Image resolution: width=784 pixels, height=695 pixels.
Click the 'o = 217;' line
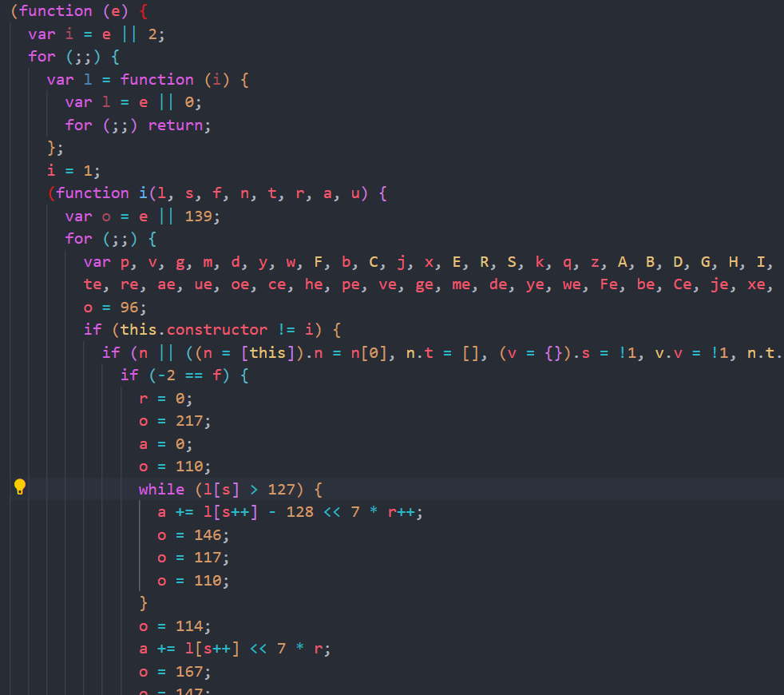coord(175,421)
